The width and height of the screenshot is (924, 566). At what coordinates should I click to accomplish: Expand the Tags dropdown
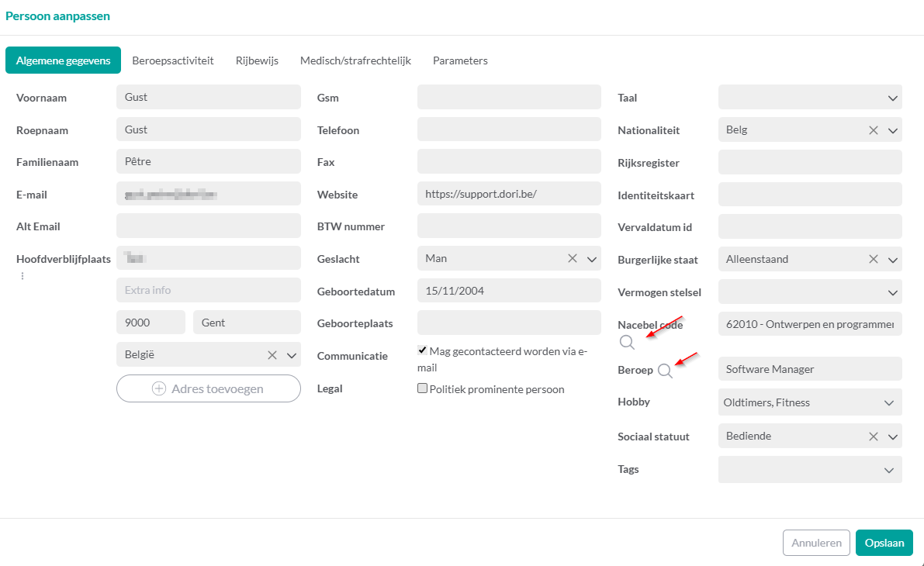(889, 470)
